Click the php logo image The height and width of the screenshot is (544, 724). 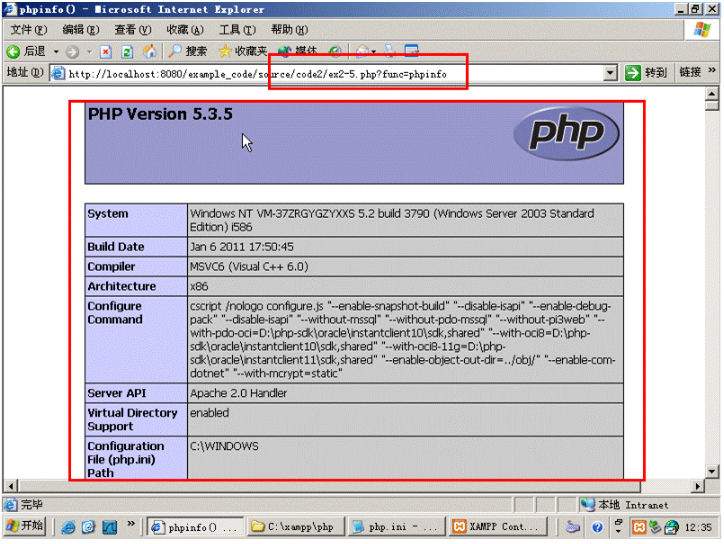coord(566,133)
